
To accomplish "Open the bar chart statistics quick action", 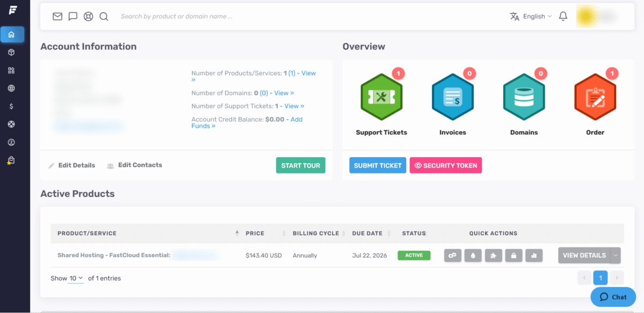I will pos(534,256).
